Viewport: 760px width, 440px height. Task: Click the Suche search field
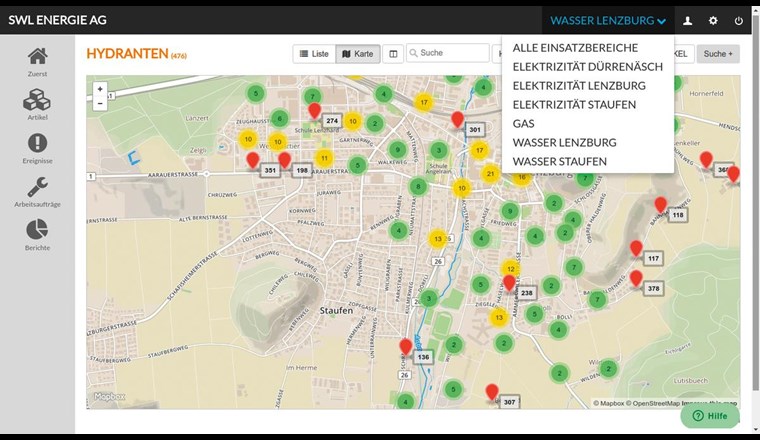point(450,53)
